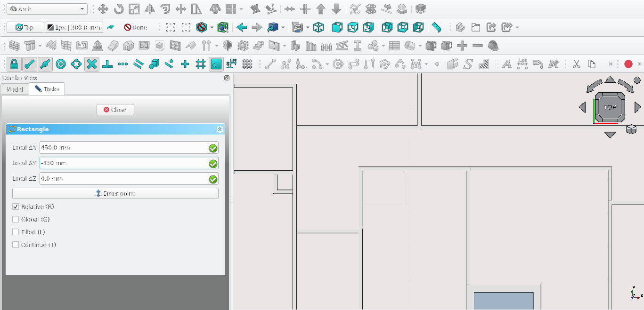
Task: Click the teal back arrow icon
Action: click(242, 27)
